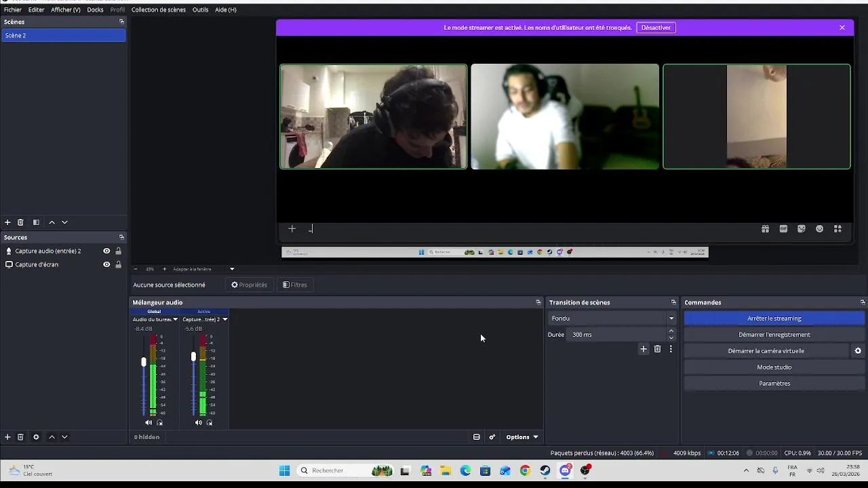Move source down in Sources toolbar
The height and width of the screenshot is (488, 868).
click(64, 437)
